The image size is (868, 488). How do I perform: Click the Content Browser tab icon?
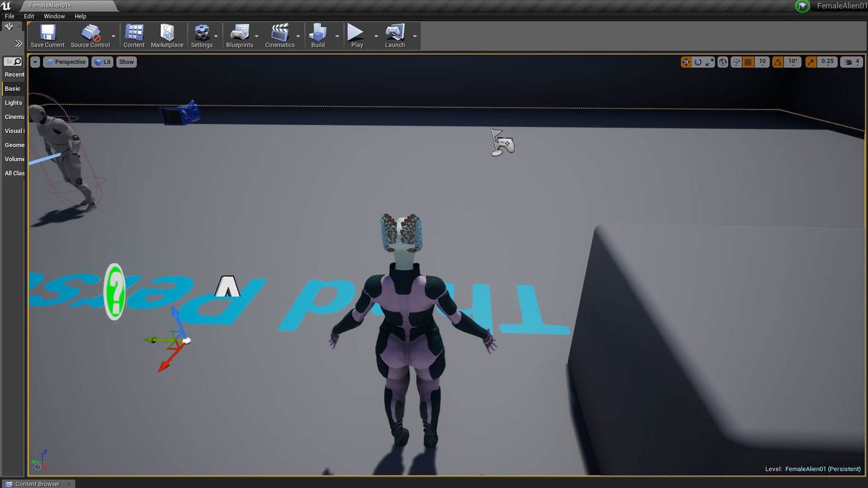(x=9, y=484)
